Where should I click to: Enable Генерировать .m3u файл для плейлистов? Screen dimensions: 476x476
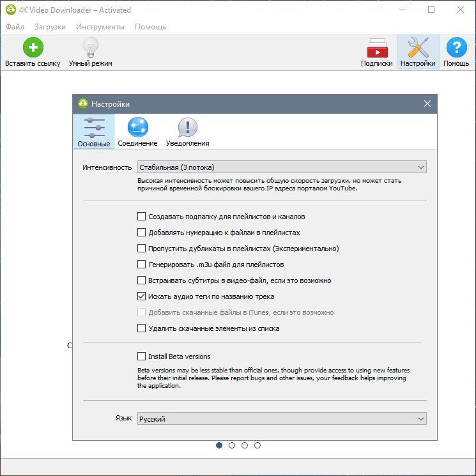point(141,265)
